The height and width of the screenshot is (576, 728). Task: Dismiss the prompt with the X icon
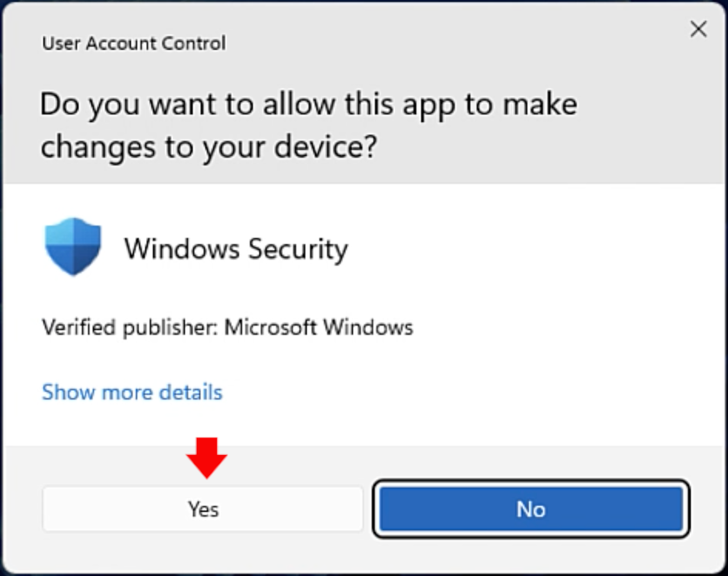pyautogui.click(x=698, y=30)
